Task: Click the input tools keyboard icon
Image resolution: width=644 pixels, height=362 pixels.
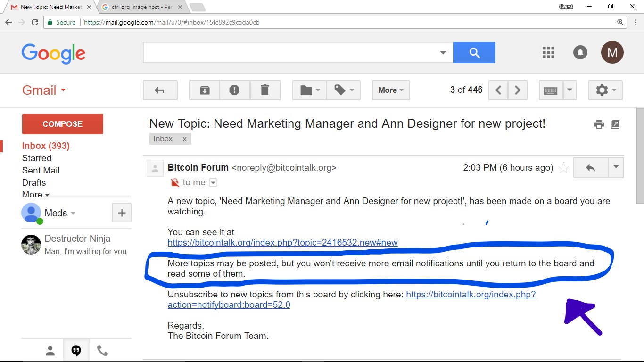Action: 551,90
